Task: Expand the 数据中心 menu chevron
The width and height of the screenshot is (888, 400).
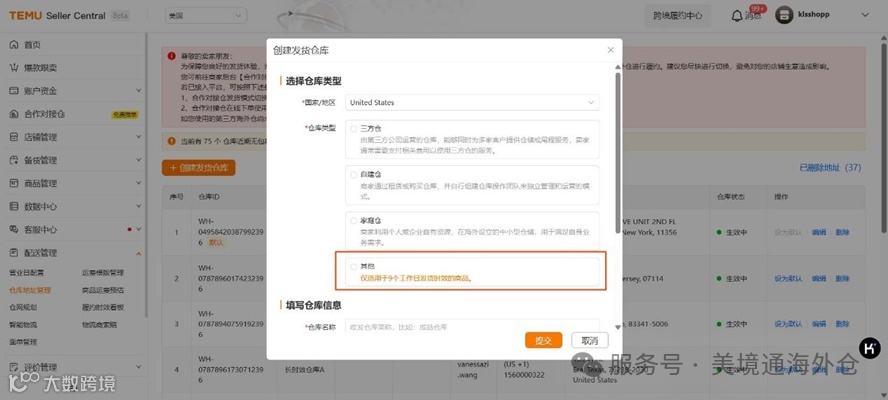Action: click(x=139, y=206)
